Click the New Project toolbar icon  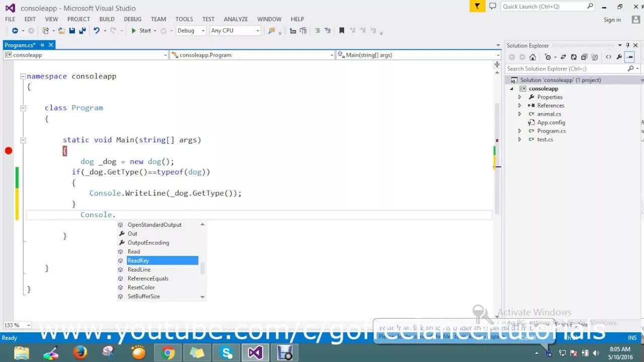pyautogui.click(x=46, y=31)
